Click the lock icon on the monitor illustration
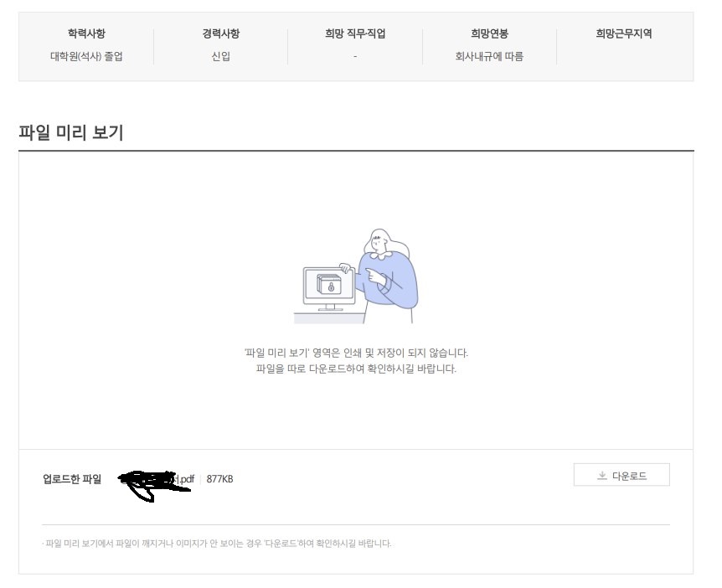 (x=331, y=287)
